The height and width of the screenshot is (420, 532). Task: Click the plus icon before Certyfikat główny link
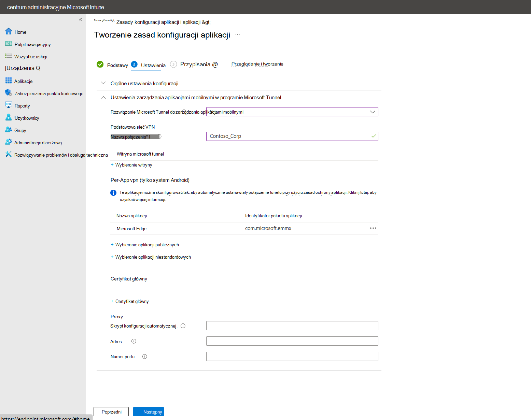[x=112, y=301]
